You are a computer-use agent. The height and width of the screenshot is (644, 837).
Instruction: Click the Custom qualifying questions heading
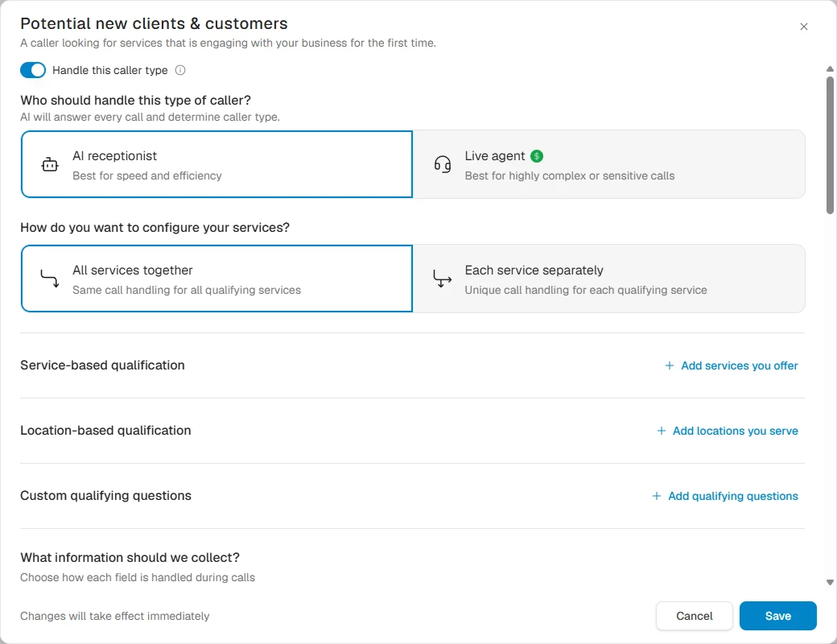[105, 496]
